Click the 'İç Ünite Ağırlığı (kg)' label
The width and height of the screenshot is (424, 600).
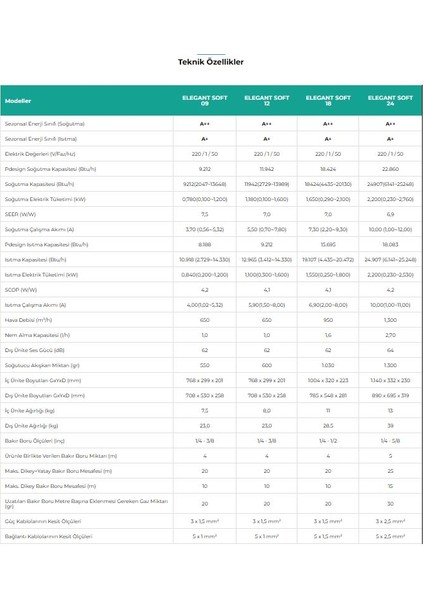(29, 411)
